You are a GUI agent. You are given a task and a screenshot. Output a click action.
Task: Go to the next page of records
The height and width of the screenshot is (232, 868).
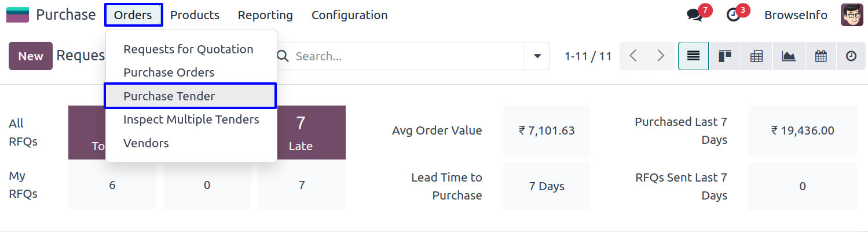(x=661, y=56)
